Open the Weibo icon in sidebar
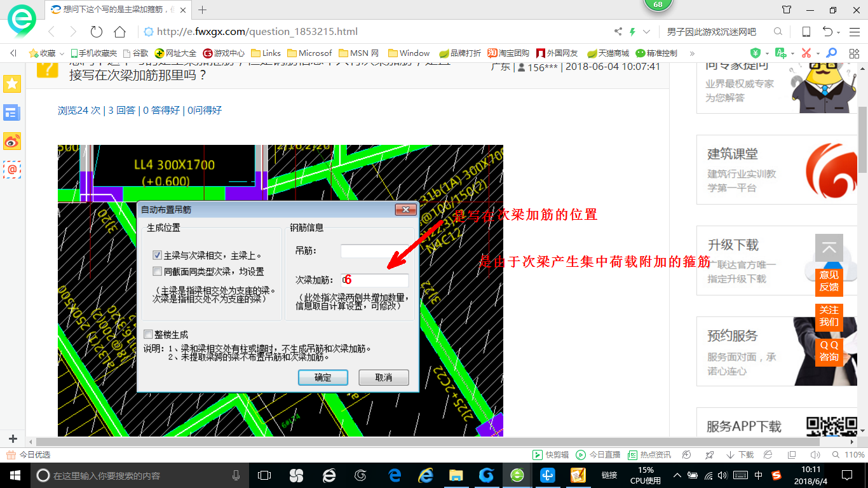Screen dimensions: 868x488 (11, 141)
